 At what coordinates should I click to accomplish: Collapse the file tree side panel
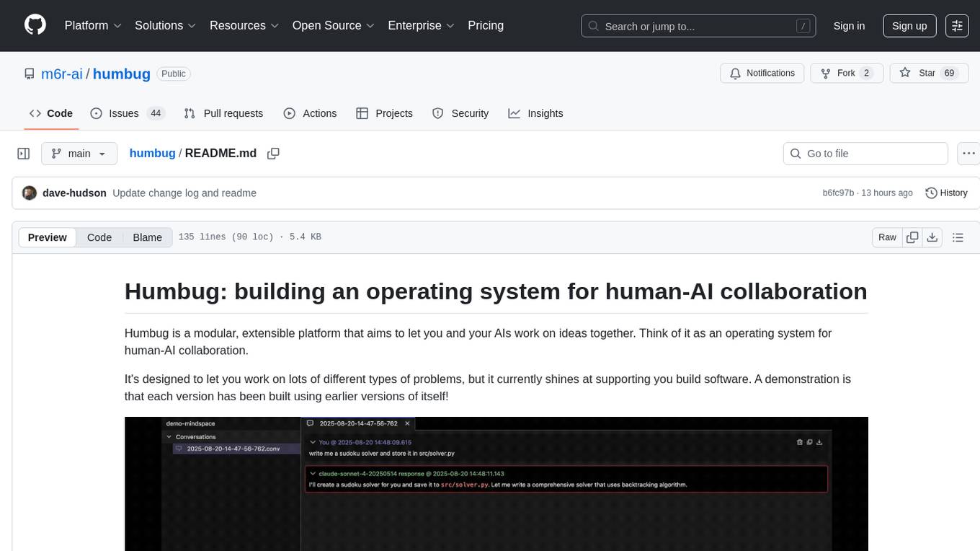click(23, 154)
